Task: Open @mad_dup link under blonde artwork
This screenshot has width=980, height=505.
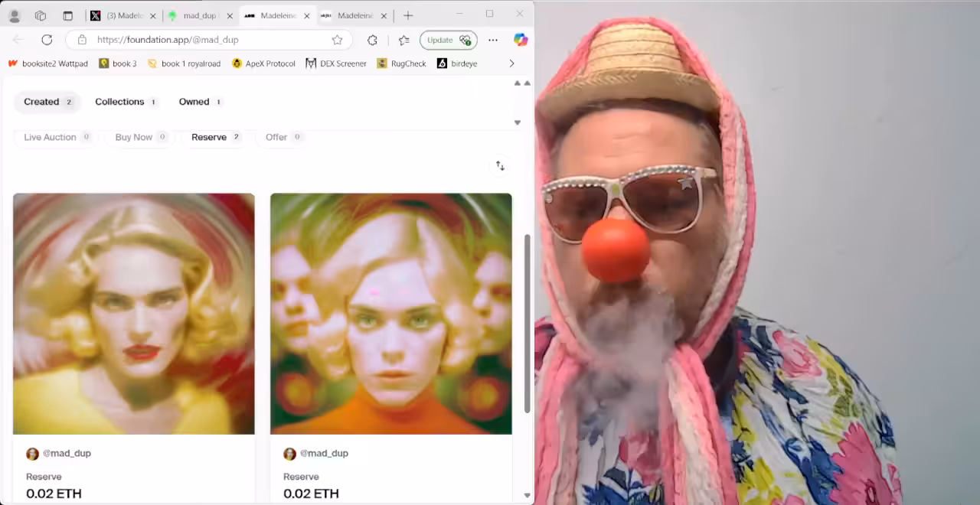Action: tap(67, 454)
